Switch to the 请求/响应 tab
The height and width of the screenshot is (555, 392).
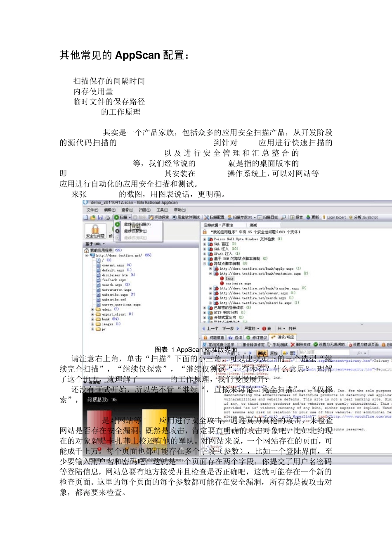[x=283, y=337]
